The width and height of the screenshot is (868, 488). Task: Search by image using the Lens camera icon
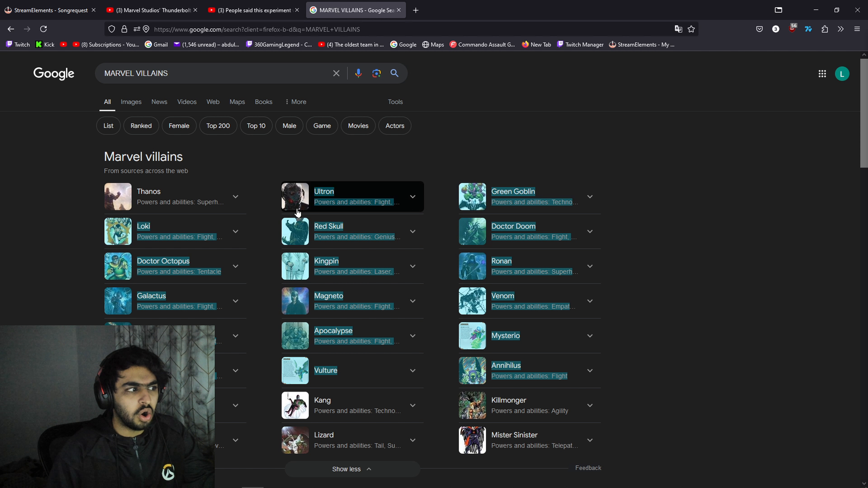click(x=376, y=73)
